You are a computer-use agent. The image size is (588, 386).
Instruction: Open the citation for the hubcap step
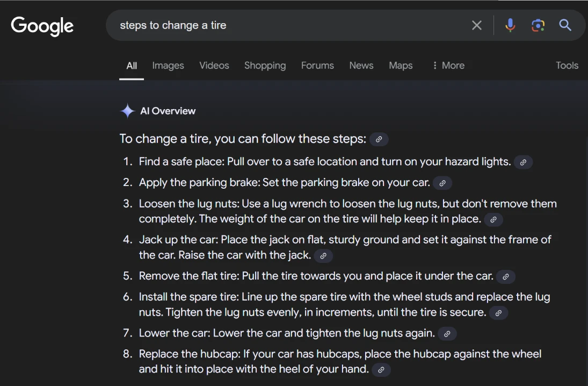point(381,369)
